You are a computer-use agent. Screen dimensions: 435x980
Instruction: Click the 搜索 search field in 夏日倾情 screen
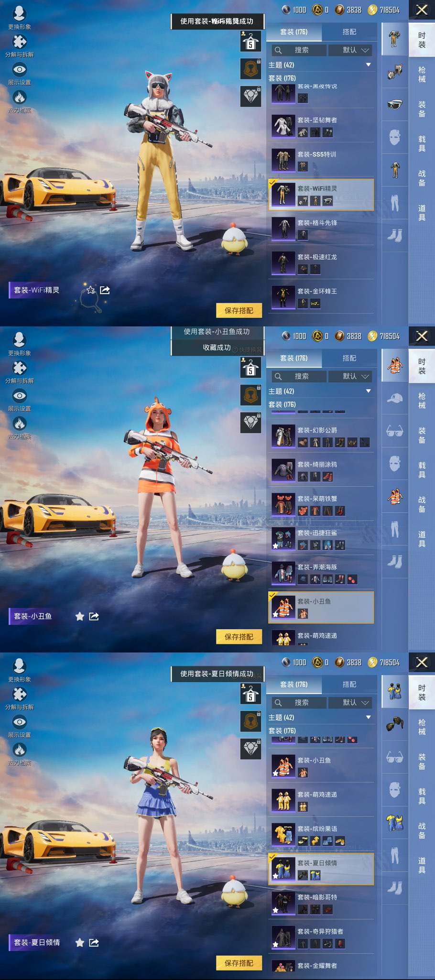click(x=299, y=703)
